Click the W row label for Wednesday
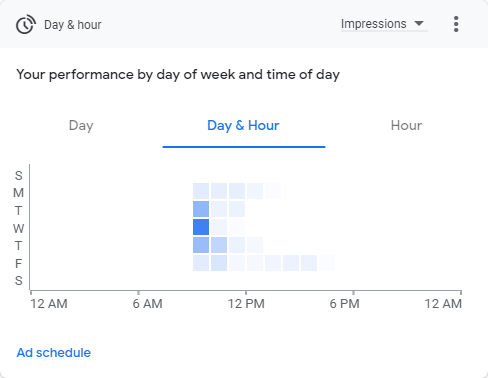This screenshot has height=378, width=488. [x=19, y=229]
